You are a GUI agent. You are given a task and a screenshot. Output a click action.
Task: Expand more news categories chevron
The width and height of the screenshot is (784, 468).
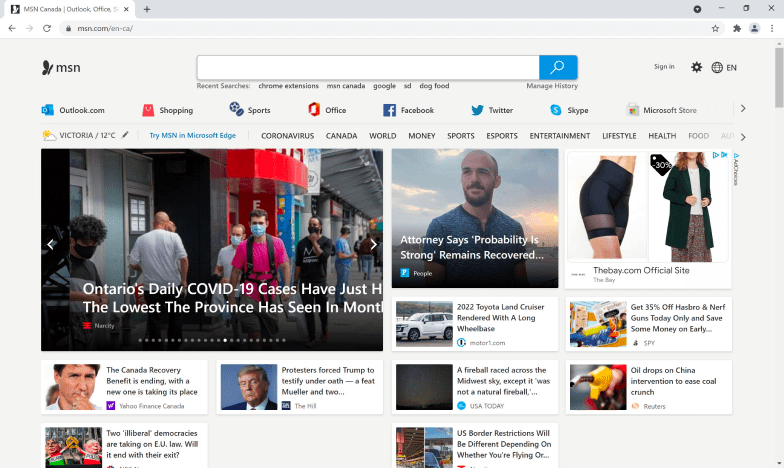[x=743, y=137]
